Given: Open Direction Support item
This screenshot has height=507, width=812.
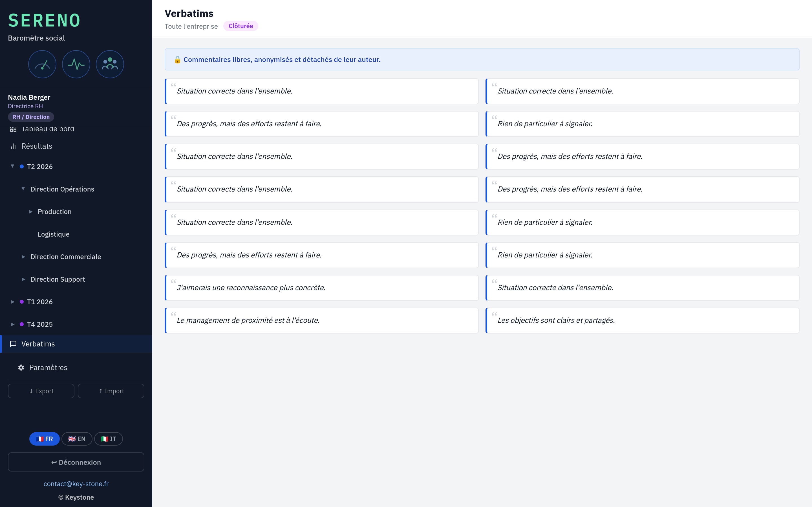Looking at the screenshot, I should coord(58,279).
